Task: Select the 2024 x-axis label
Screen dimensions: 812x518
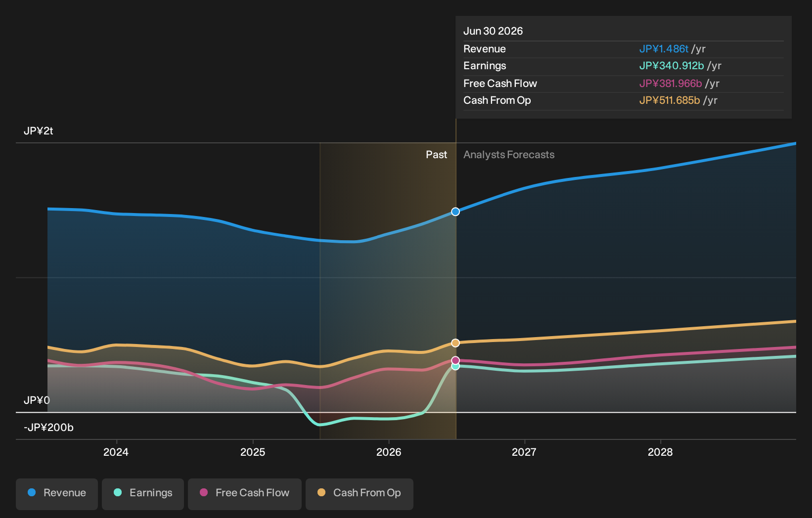Action: pyautogui.click(x=116, y=452)
